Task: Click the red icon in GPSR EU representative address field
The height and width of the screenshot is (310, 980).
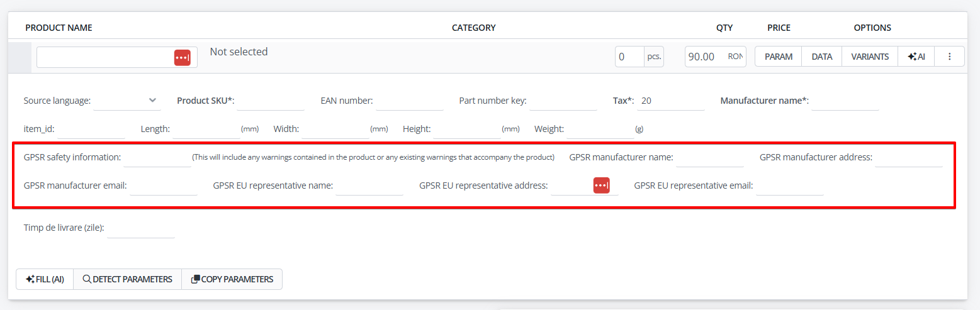Action: [x=601, y=185]
